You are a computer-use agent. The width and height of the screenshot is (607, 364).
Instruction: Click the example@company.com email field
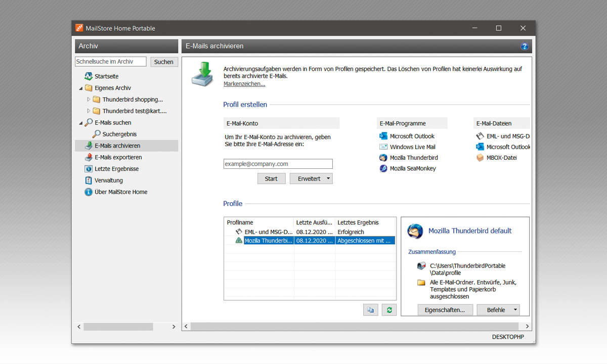[x=278, y=164]
